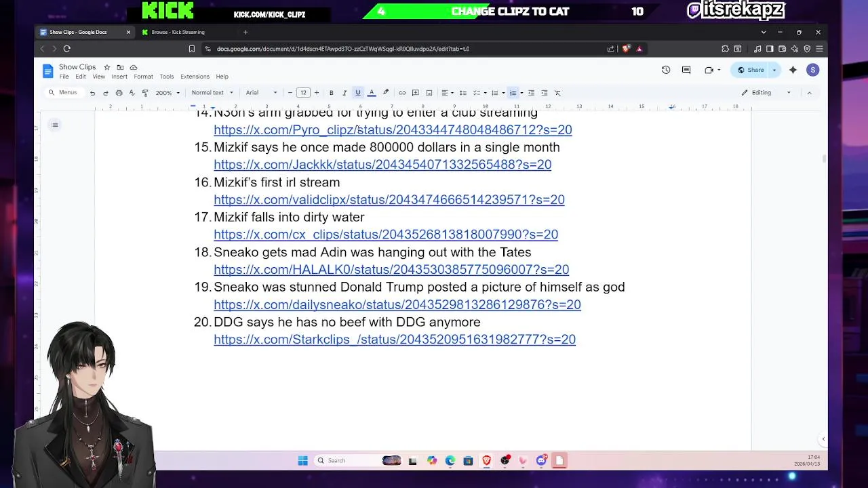Open Normal text style dropdown
Viewport: 868px width, 488px height.
point(212,93)
